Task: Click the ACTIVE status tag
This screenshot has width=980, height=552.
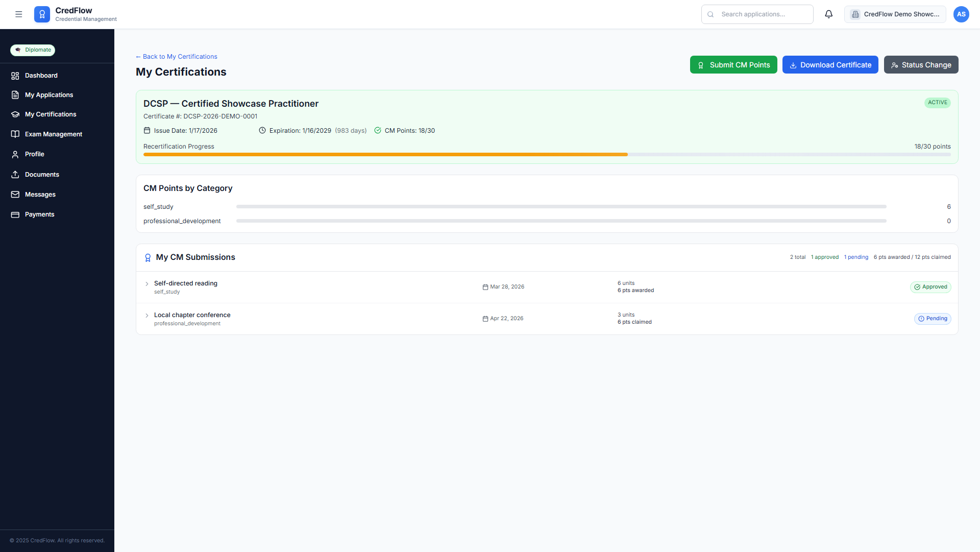Action: point(938,103)
